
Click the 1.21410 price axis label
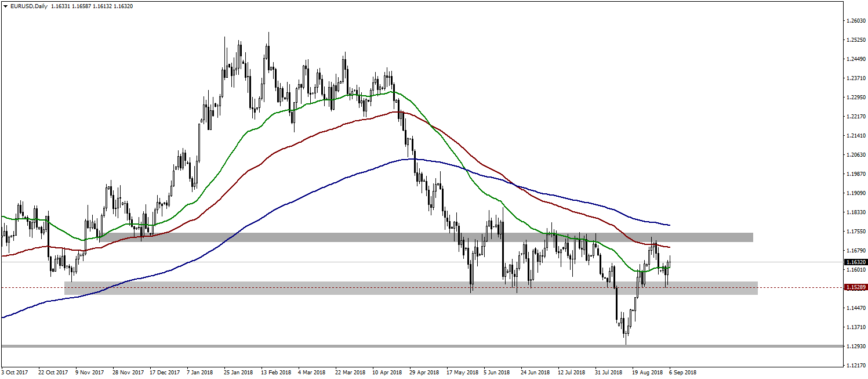tap(856, 136)
